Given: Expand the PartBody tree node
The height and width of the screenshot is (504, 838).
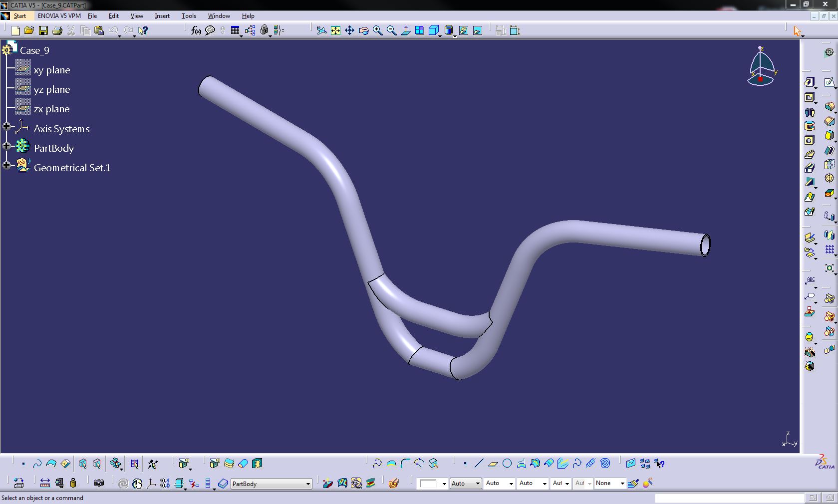Looking at the screenshot, I should click(x=6, y=146).
